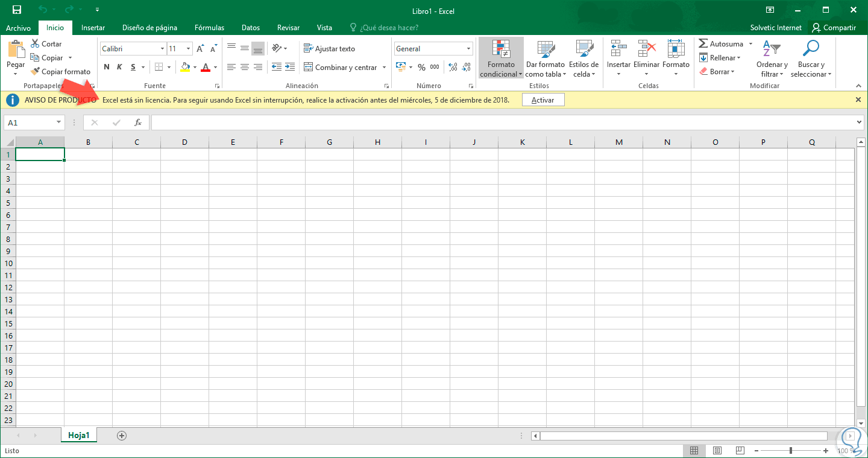Open the Buscar y seleccionar menu
Viewport: 868px width, 458px height.
point(811,58)
